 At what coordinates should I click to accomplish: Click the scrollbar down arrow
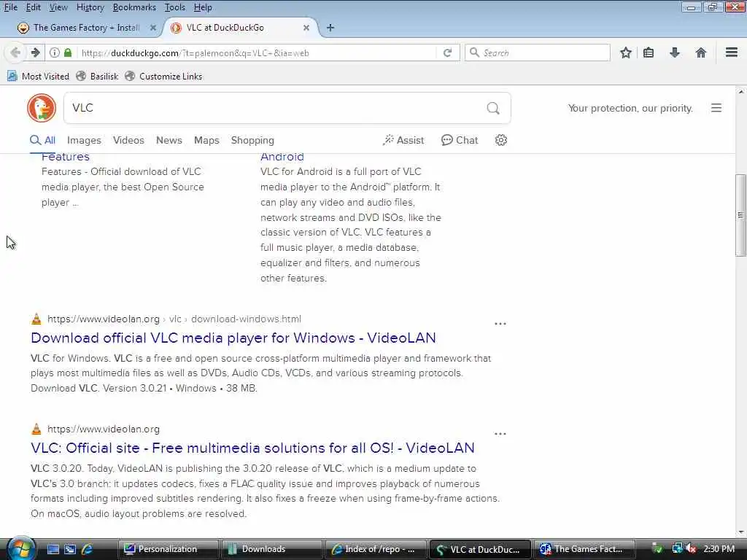coord(740,532)
